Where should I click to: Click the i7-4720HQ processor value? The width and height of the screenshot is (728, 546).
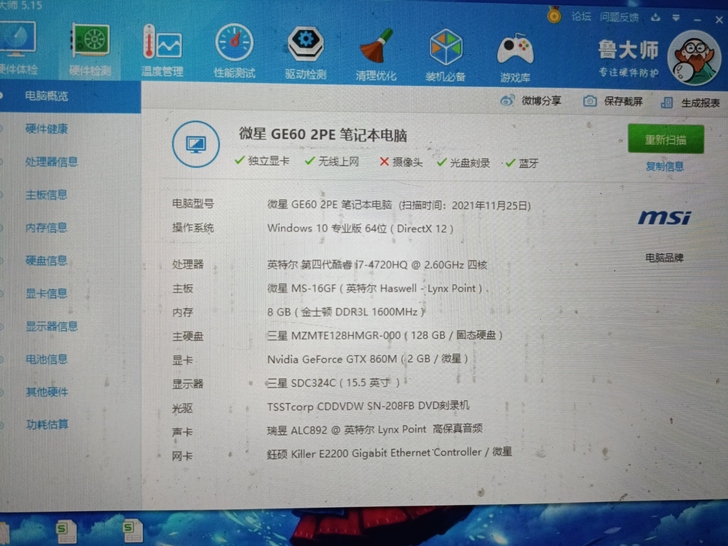tap(377, 265)
